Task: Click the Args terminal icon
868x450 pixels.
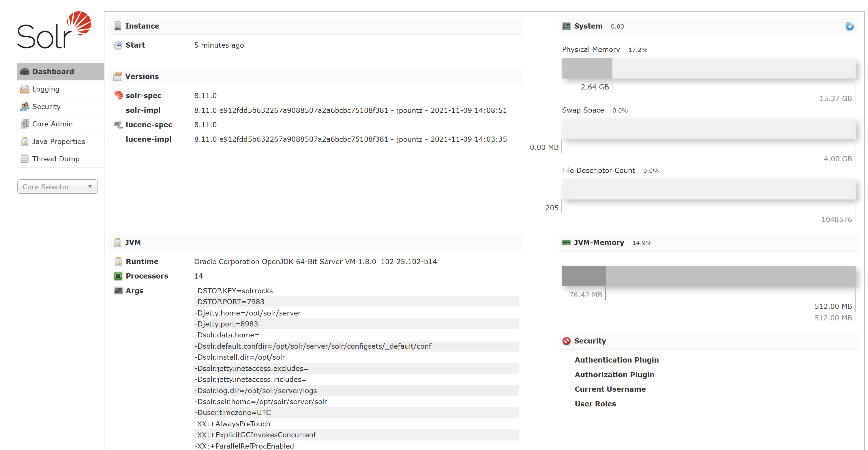Action: point(118,291)
